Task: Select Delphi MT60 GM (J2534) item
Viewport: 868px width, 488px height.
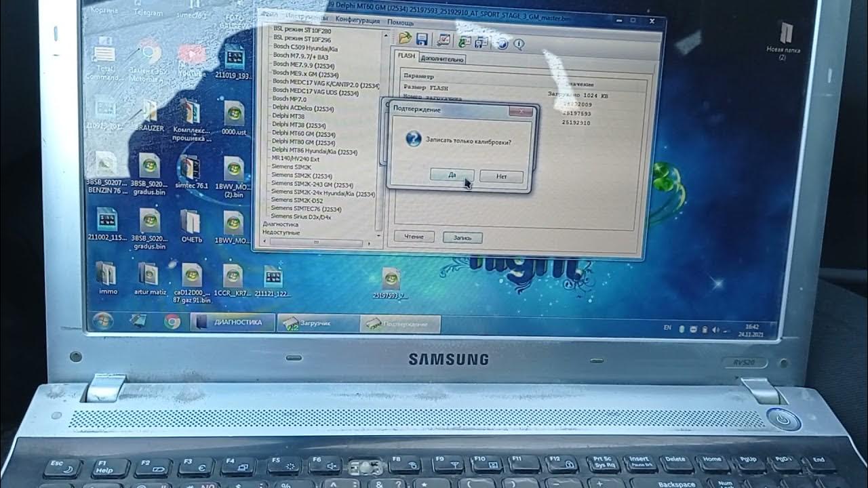Action: pyautogui.click(x=303, y=134)
